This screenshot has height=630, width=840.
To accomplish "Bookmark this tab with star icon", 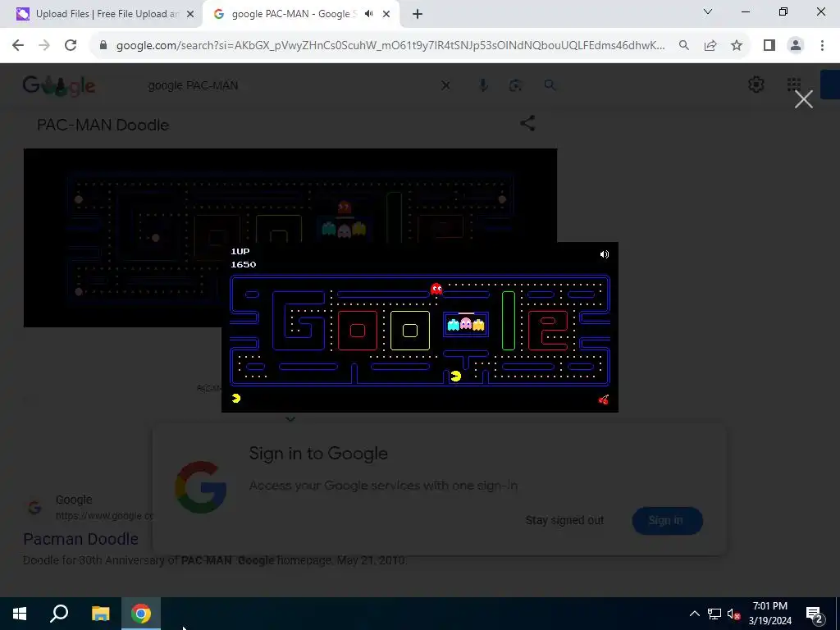I will click(737, 45).
